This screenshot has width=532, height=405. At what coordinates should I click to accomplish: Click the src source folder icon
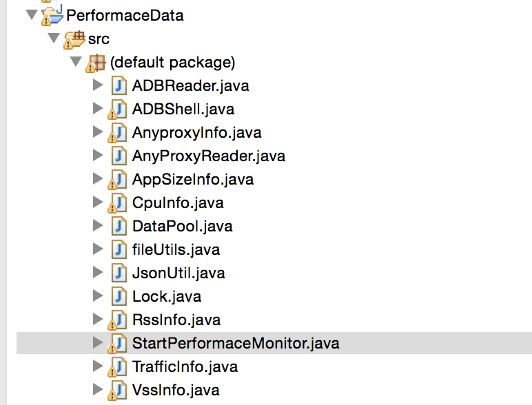click(74, 39)
